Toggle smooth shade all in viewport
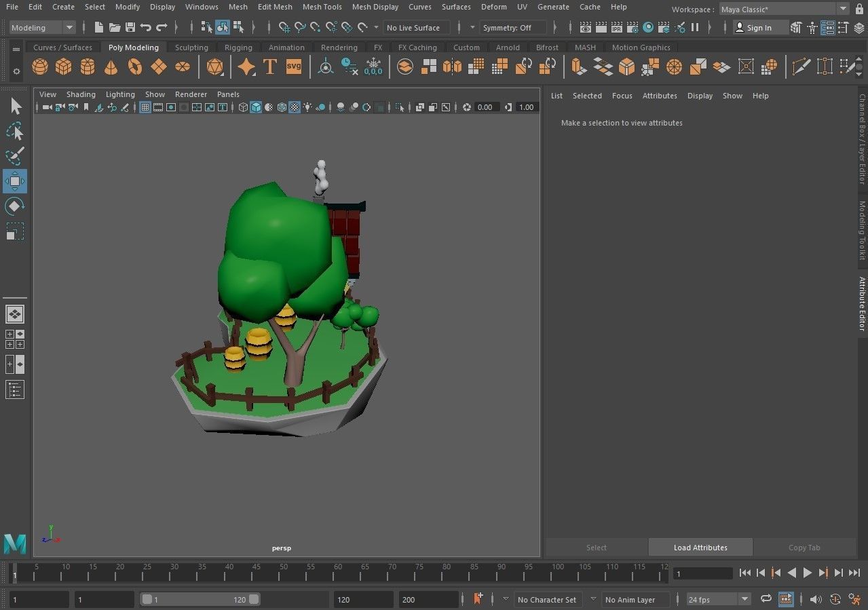This screenshot has height=610, width=868. (256, 107)
